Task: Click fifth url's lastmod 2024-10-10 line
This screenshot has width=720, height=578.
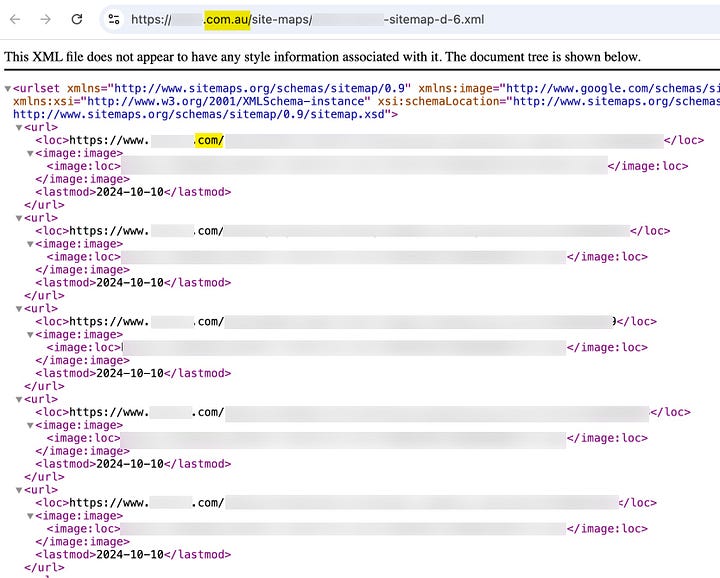Action: (133, 555)
